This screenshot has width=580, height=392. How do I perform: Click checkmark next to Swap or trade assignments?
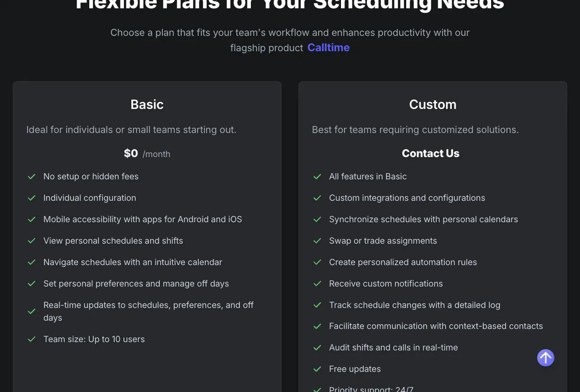317,241
